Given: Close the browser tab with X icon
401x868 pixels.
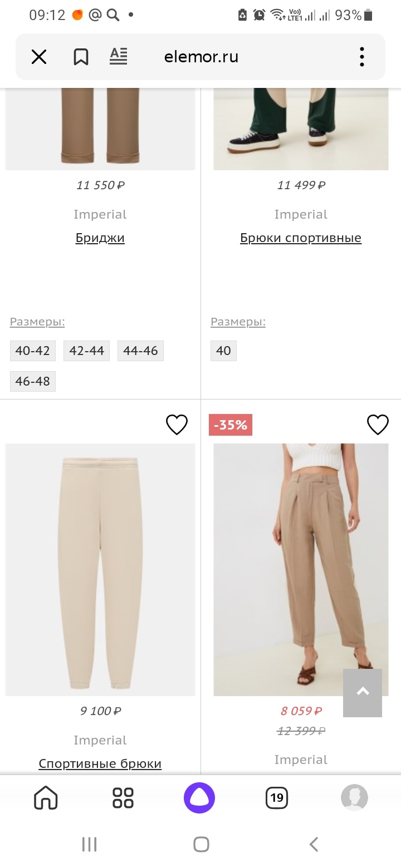Looking at the screenshot, I should (x=39, y=57).
